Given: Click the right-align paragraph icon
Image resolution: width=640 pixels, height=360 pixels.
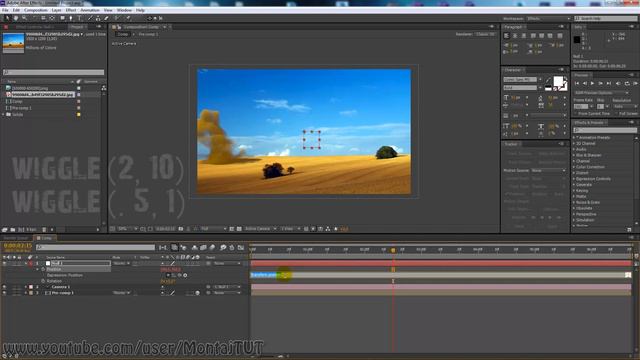Looking at the screenshot, I should (524, 36).
